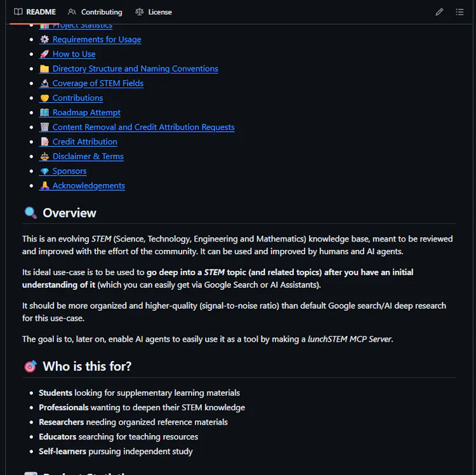The width and height of the screenshot is (476, 475).
Task: Click the Professionals list item
Action: 142,407
